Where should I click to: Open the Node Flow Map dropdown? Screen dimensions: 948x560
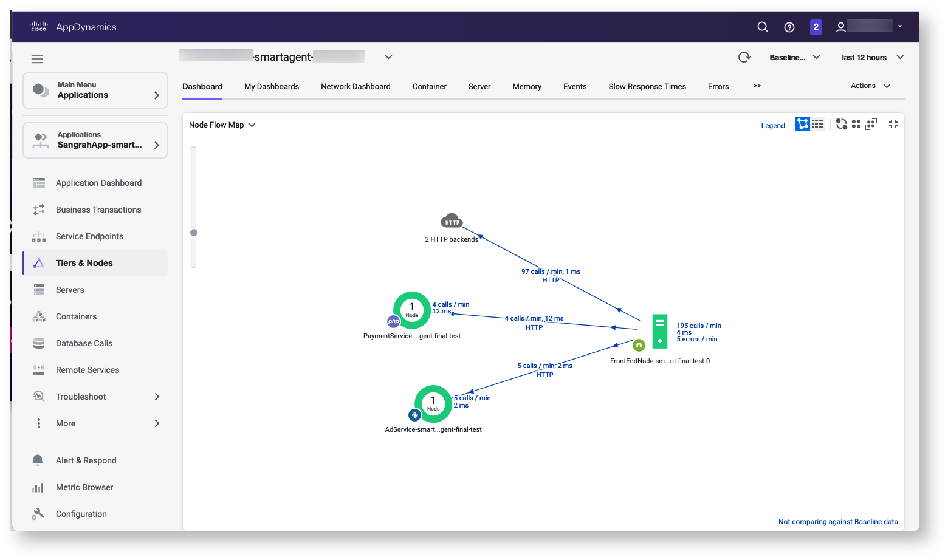click(222, 125)
